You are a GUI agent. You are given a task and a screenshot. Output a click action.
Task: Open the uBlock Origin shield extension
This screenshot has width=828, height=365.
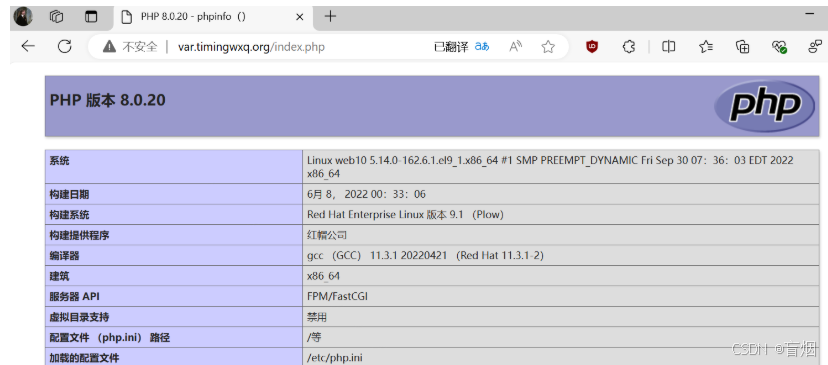tap(592, 46)
